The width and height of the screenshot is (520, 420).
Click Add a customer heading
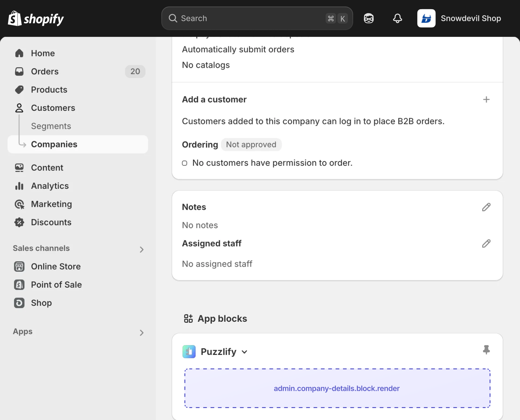(214, 99)
